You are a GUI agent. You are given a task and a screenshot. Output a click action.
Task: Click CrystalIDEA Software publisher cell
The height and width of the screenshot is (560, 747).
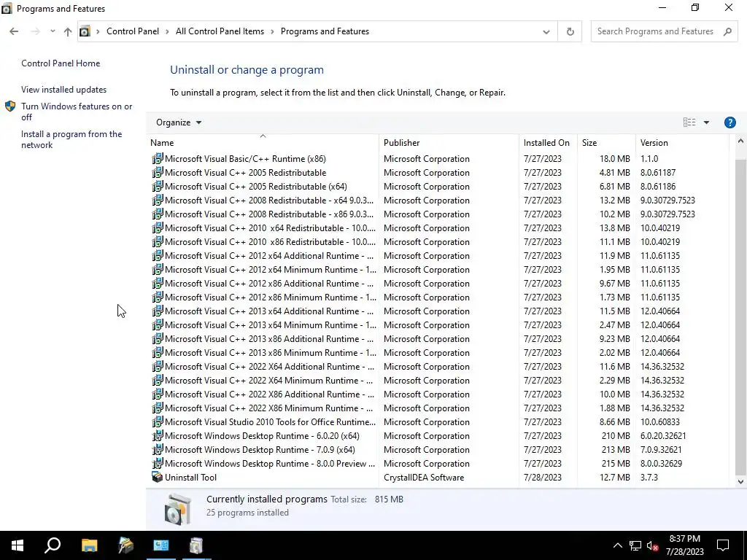424,477
